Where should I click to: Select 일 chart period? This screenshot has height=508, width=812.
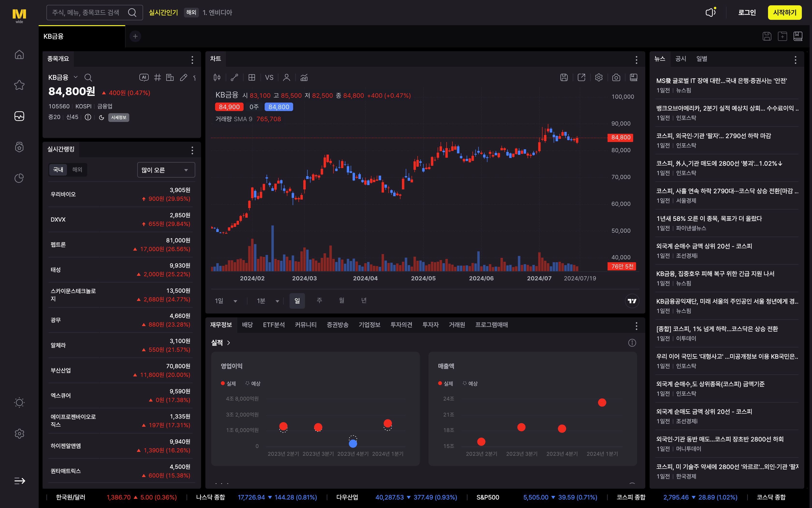(x=297, y=301)
